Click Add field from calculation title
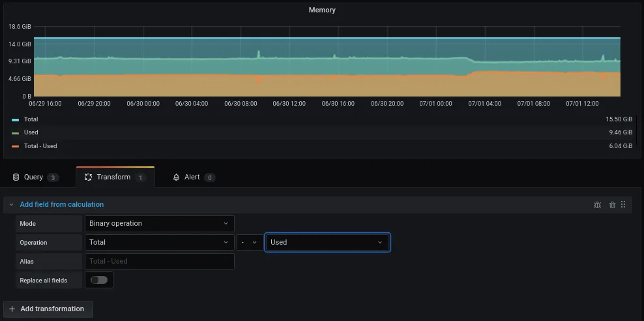 coord(62,204)
